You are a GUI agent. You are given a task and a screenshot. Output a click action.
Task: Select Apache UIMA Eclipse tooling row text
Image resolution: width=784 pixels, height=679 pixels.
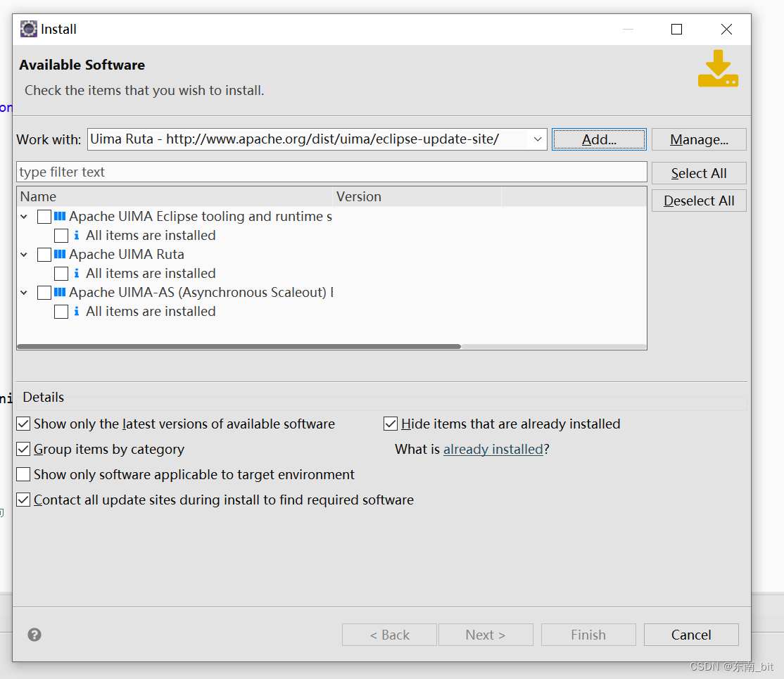(x=201, y=216)
